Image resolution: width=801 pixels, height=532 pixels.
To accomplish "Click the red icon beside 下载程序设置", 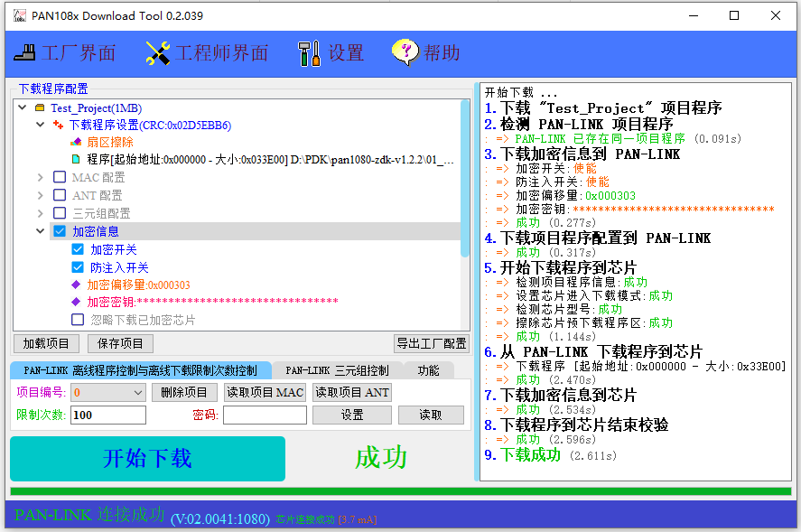I will click(58, 125).
